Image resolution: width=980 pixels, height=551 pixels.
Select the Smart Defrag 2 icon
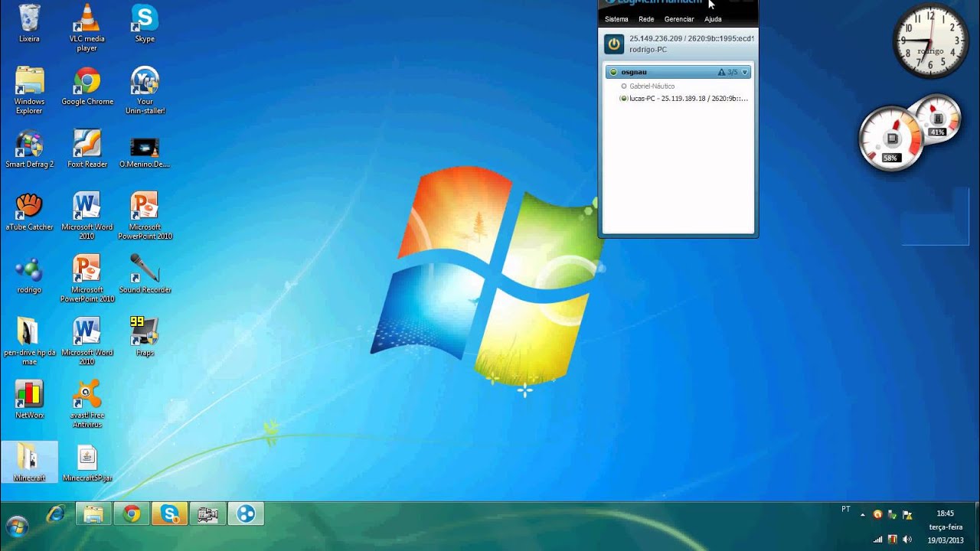click(x=29, y=148)
